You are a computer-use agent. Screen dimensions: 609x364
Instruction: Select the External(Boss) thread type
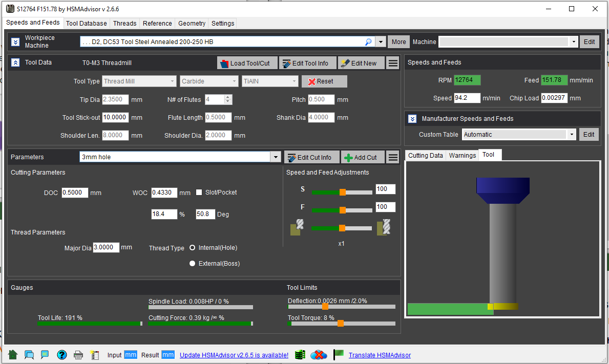point(193,264)
